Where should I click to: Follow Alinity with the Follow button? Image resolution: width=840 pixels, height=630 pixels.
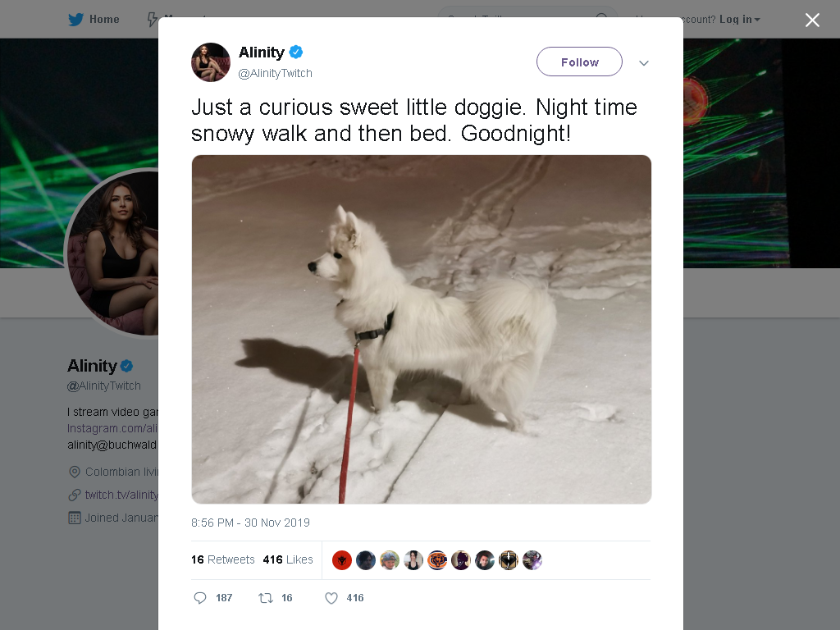pyautogui.click(x=579, y=62)
